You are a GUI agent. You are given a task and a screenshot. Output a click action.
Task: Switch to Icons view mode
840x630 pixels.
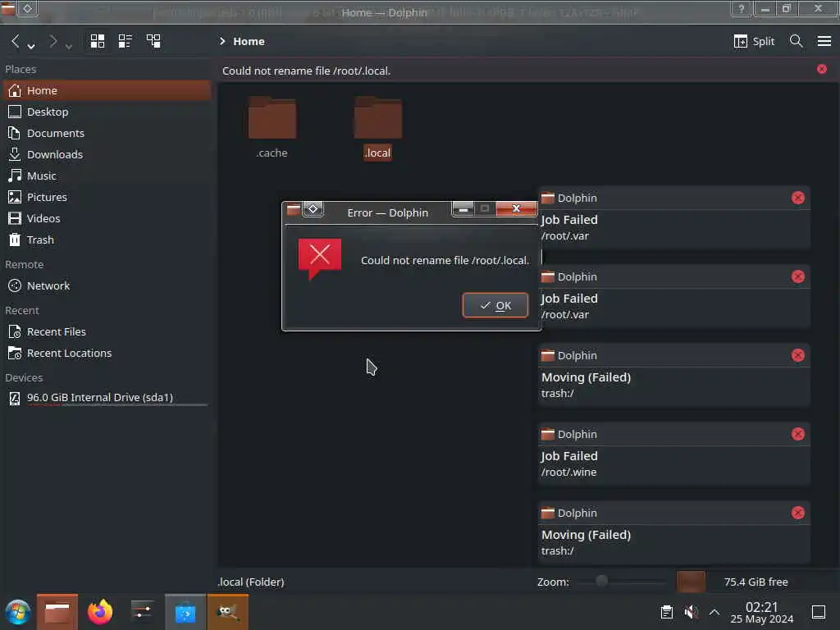[98, 41]
